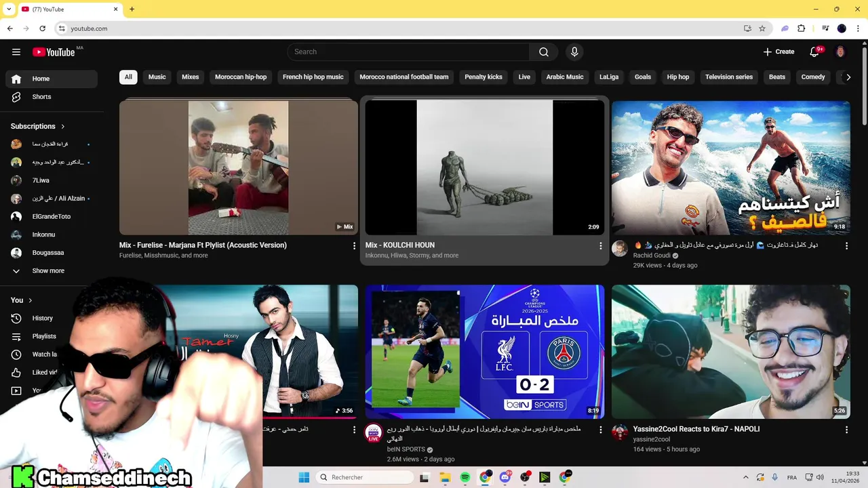Show hidden system tray icons
The height and width of the screenshot is (488, 868).
pos(746,477)
